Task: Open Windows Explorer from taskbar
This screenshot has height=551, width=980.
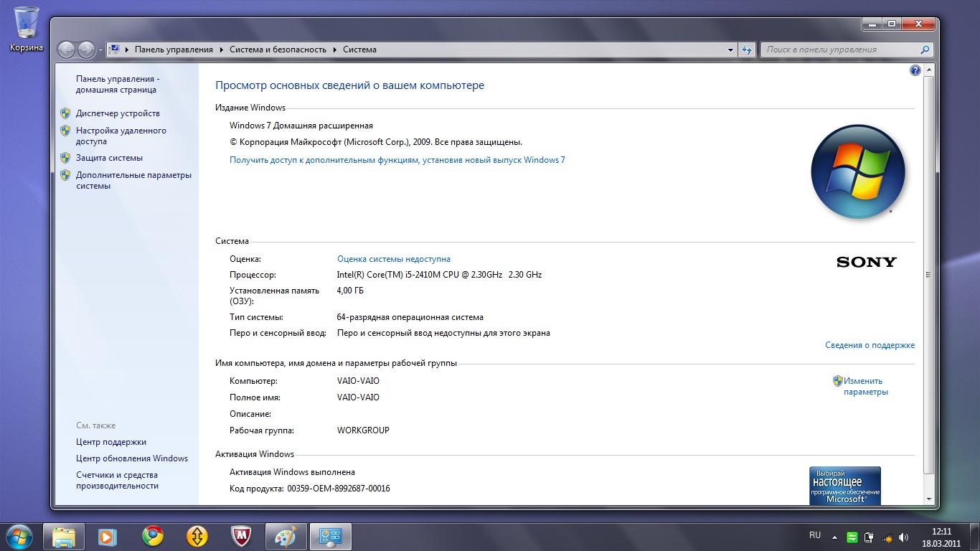Action: coord(64,537)
